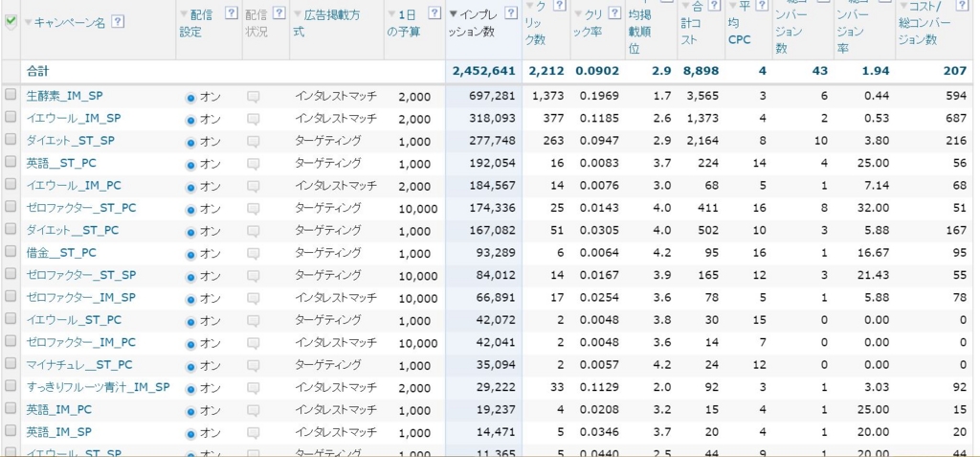Click impressions value 697,281
This screenshot has height=457, width=980.
[493, 97]
